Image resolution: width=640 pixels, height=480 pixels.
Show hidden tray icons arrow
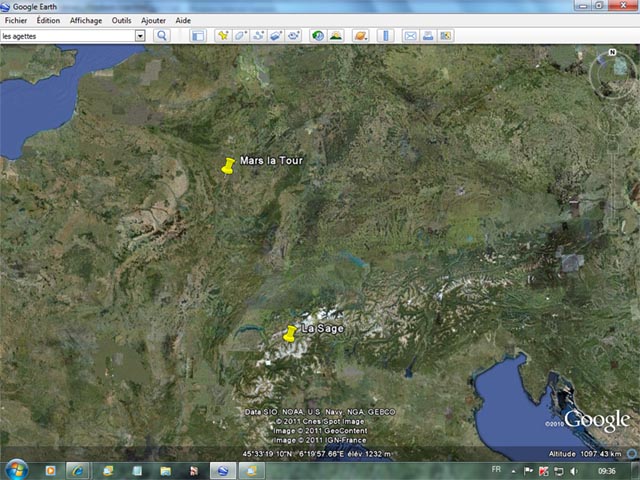[x=513, y=471]
